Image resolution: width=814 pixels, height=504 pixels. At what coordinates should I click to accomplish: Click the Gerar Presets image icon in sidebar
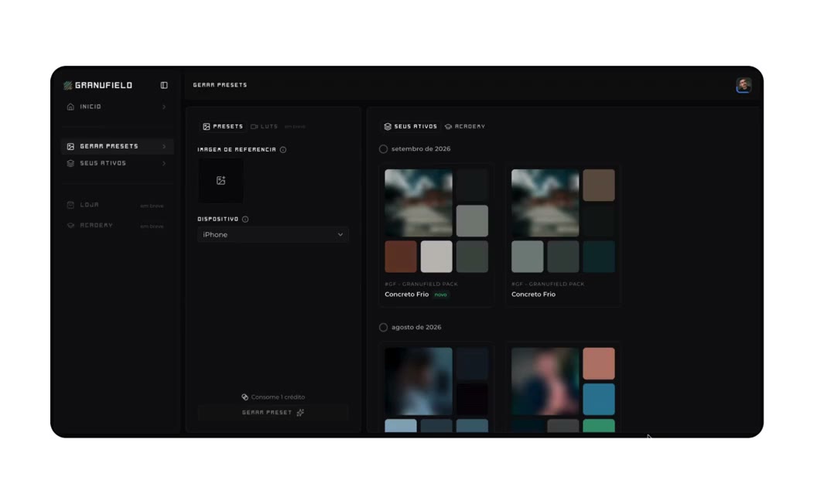point(70,147)
